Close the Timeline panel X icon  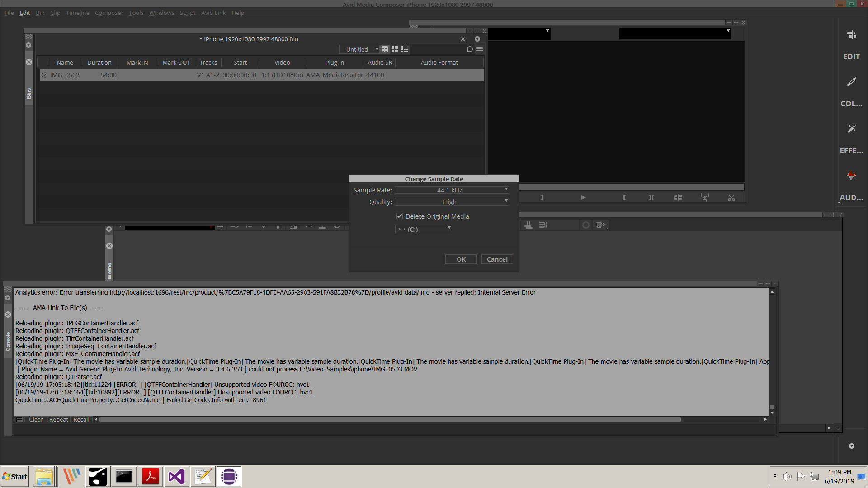coord(109,246)
